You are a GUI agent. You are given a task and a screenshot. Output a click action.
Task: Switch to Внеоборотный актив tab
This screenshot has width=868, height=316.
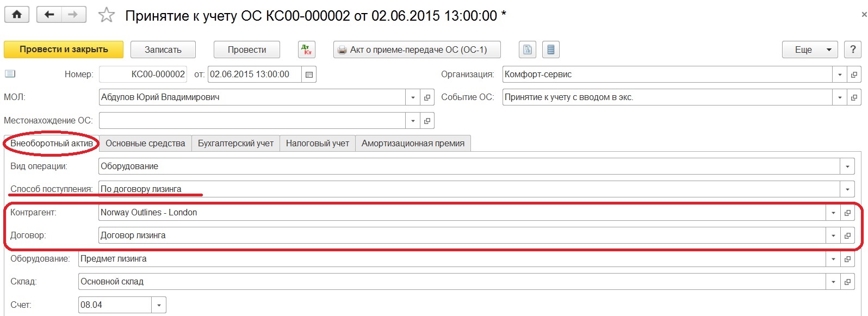(52, 144)
